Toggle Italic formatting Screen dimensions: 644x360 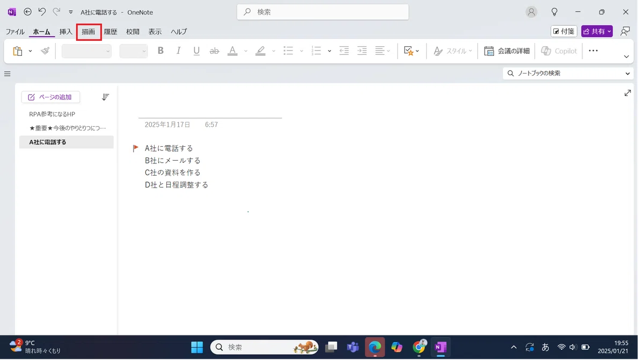pos(179,51)
